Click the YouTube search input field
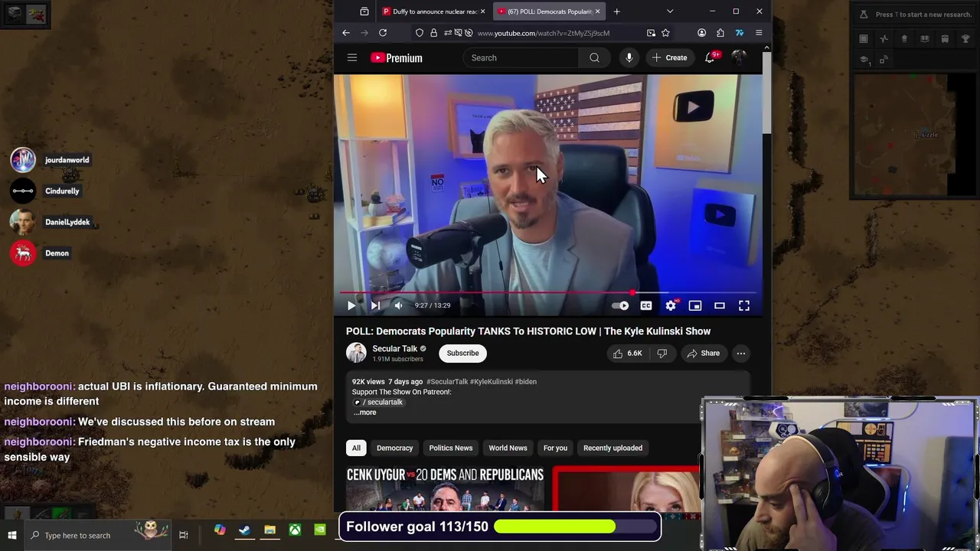This screenshot has height=551, width=980. coord(521,57)
